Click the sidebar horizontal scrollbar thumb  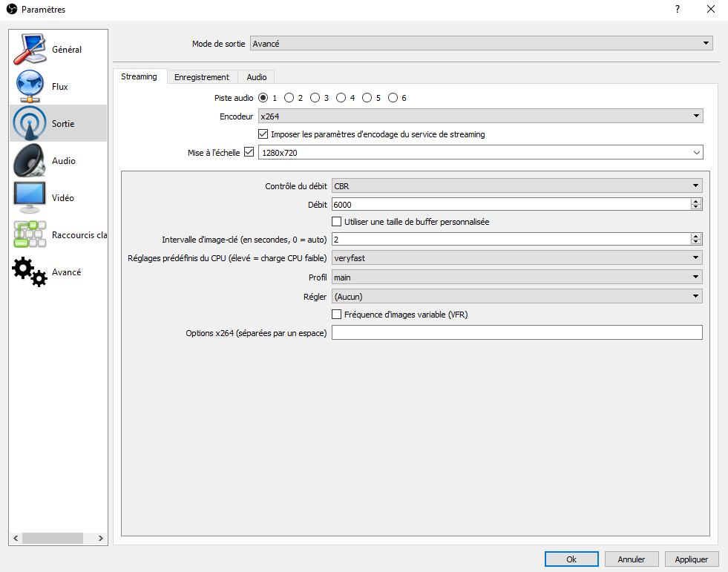click(x=53, y=538)
